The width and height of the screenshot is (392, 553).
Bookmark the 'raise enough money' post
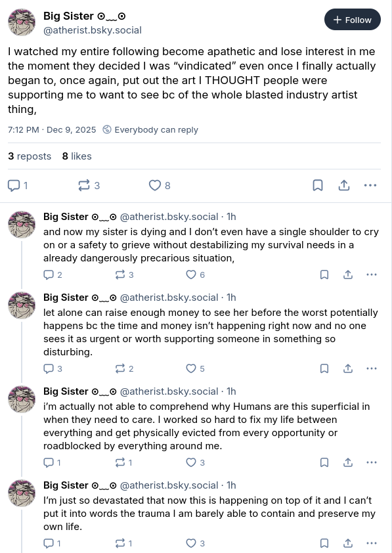click(x=324, y=369)
